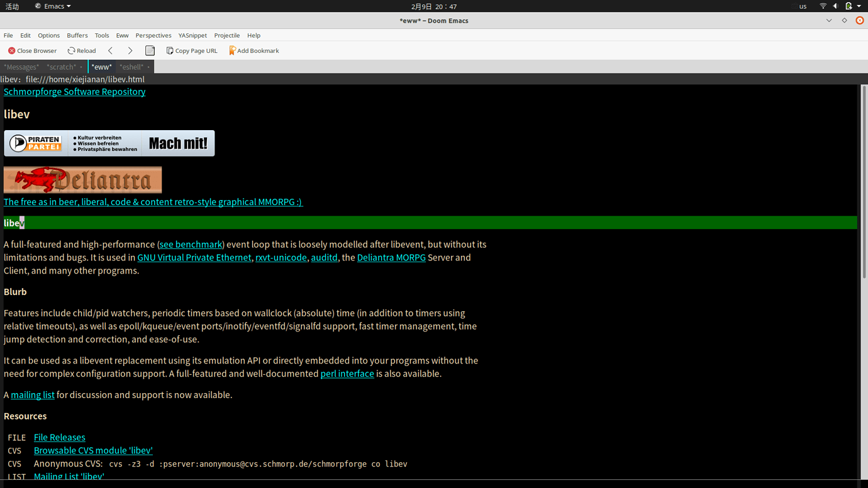
Task: Click the volume speaker icon
Action: (x=836, y=6)
